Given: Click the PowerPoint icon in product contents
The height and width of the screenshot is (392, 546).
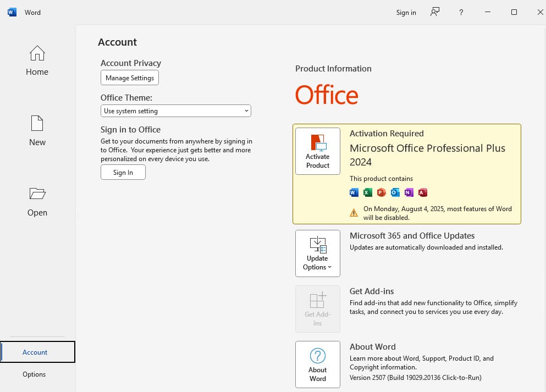Looking at the screenshot, I should (x=381, y=192).
